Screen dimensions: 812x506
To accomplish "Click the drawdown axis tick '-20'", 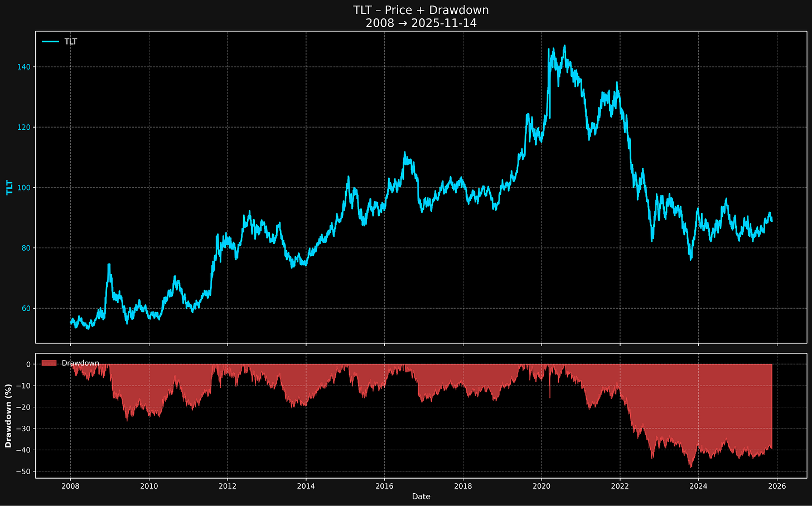I will click(25, 407).
